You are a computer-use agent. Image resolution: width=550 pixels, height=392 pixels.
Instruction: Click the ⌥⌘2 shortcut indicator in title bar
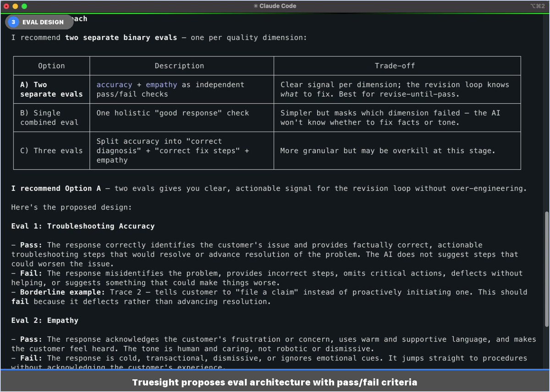click(x=537, y=6)
